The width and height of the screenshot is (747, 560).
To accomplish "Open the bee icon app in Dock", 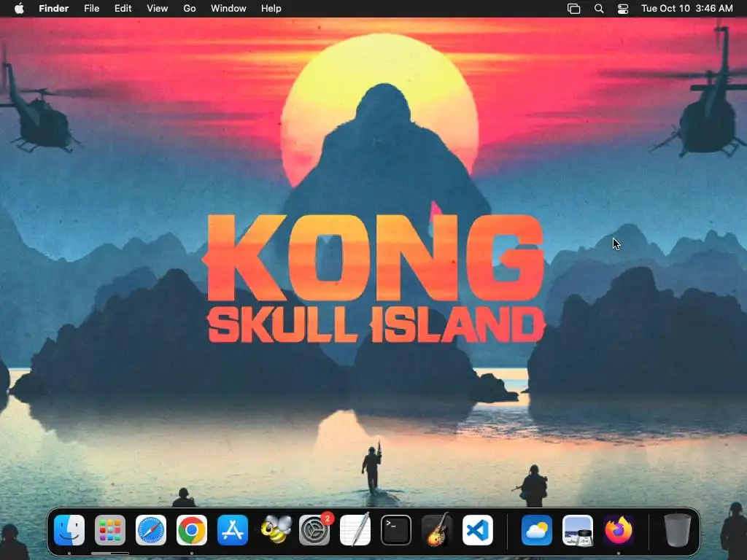I will 276,530.
